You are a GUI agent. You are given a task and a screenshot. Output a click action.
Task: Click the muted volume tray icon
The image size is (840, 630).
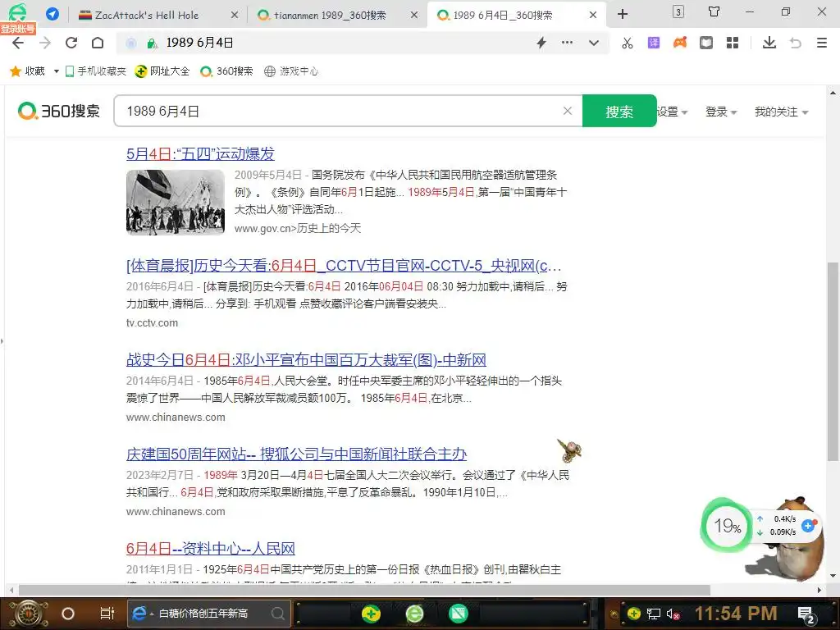click(673, 614)
